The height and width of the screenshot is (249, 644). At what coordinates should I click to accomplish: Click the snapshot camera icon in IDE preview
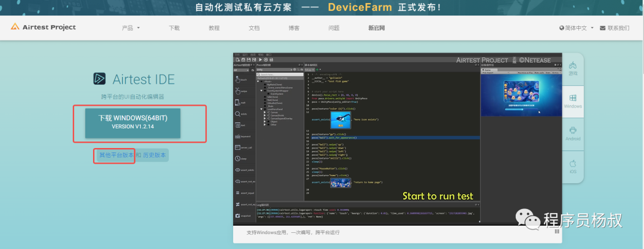tap(237, 216)
